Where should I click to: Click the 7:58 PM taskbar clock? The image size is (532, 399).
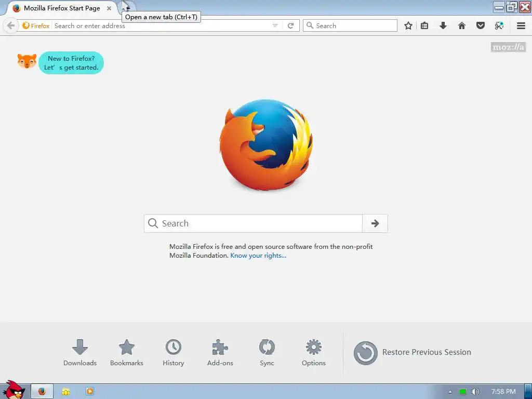pos(503,392)
